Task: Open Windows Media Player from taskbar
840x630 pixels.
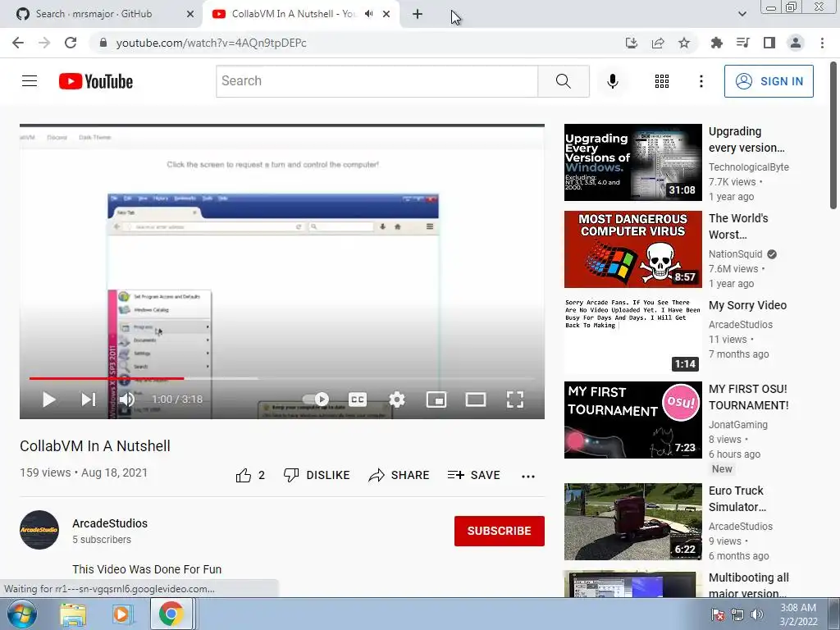Action: point(123,614)
